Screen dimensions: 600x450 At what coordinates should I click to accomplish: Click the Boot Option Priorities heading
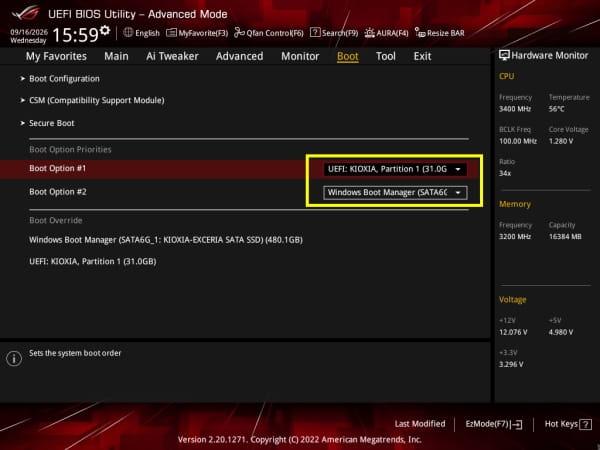70,150
